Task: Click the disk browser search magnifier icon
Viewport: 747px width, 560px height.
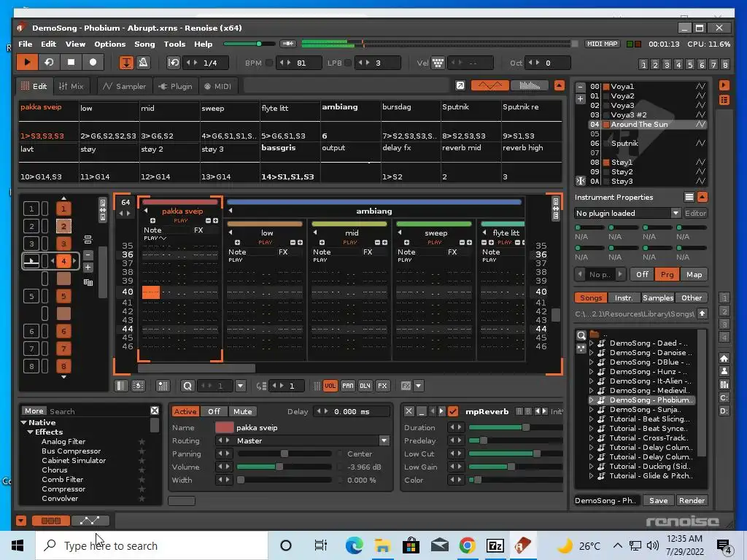Action: point(581,335)
